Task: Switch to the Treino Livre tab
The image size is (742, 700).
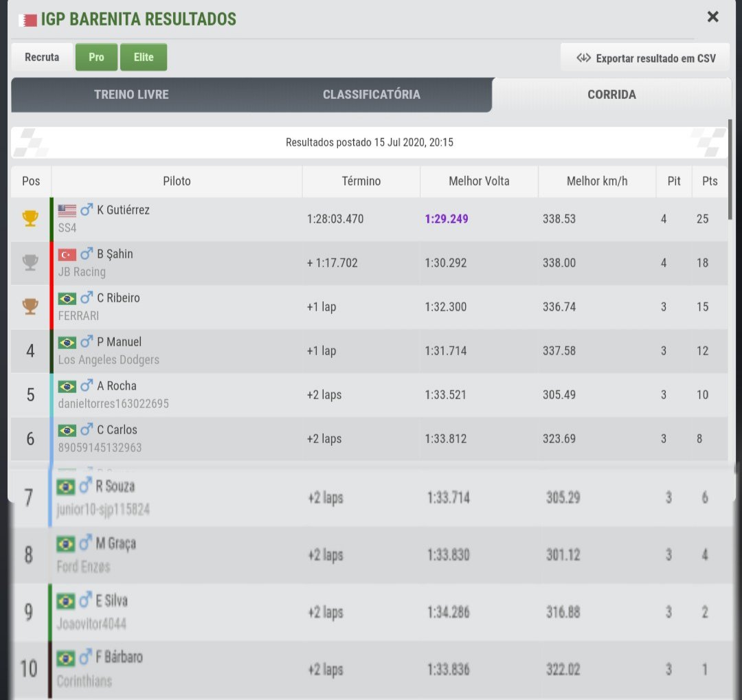Action: pos(131,95)
